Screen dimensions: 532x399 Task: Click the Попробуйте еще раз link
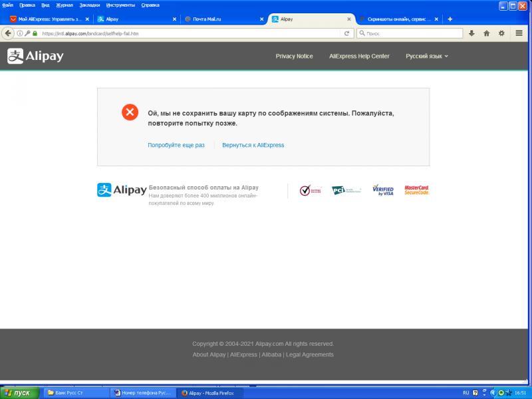pyautogui.click(x=176, y=145)
